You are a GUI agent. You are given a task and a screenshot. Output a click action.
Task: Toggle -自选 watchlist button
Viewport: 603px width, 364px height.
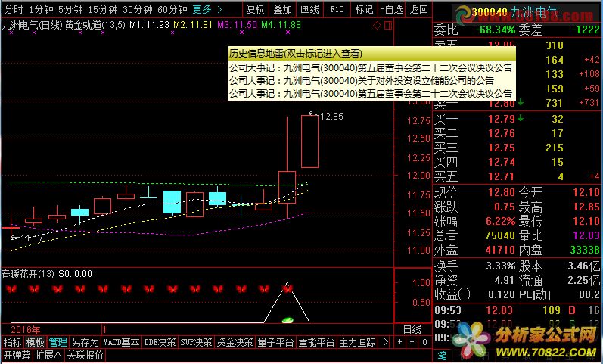[x=392, y=9]
